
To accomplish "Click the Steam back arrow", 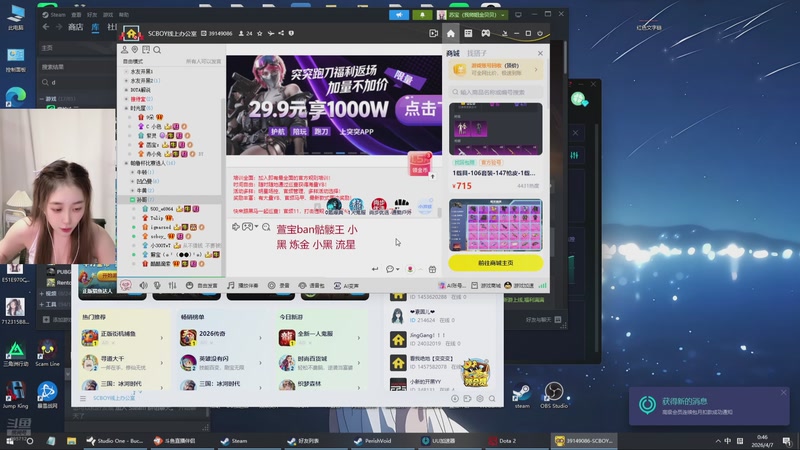I will [46, 27].
